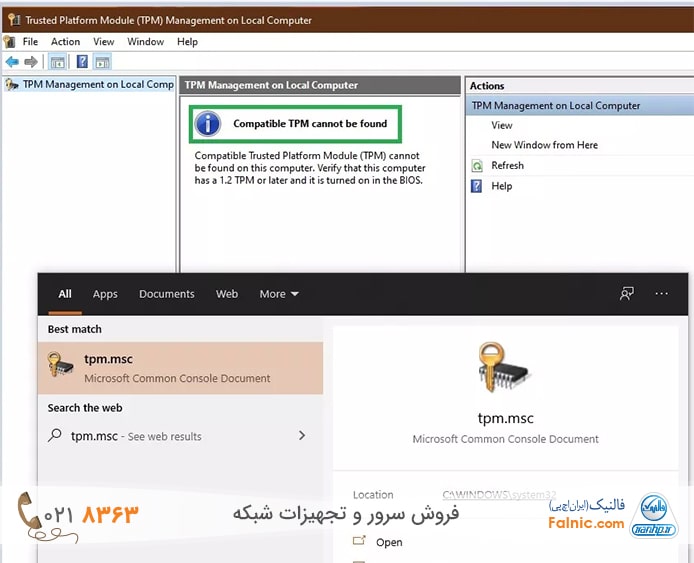Click the blue Help icon in the toolbar
694x563 pixels.
click(x=82, y=62)
